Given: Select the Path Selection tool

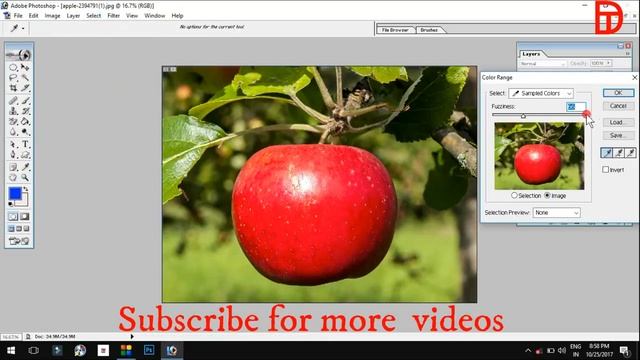Looking at the screenshot, I should [x=13, y=144].
